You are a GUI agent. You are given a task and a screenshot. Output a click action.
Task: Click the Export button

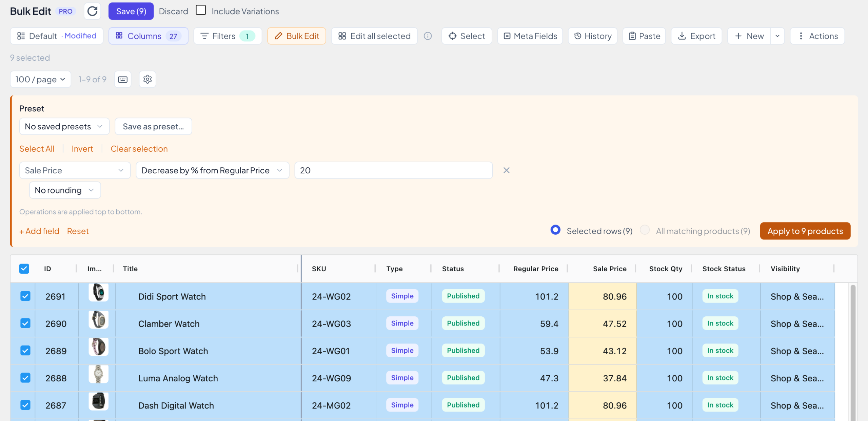point(696,36)
